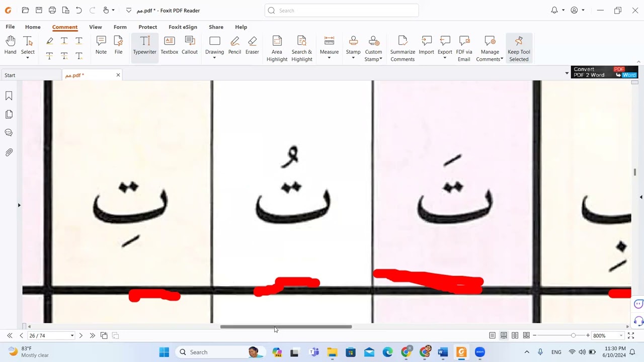Click the Convert PDF 2 Word banner
644x362 pixels.
604,72
